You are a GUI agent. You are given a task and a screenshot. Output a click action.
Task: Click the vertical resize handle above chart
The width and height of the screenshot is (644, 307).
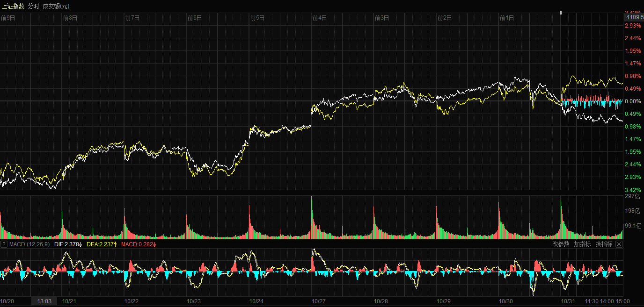point(561,13)
